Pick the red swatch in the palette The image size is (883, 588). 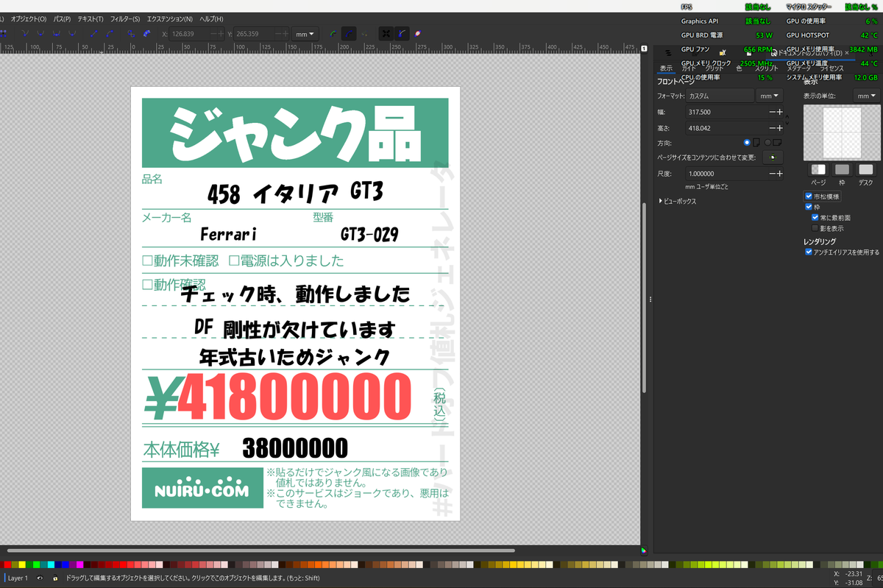click(x=7, y=564)
